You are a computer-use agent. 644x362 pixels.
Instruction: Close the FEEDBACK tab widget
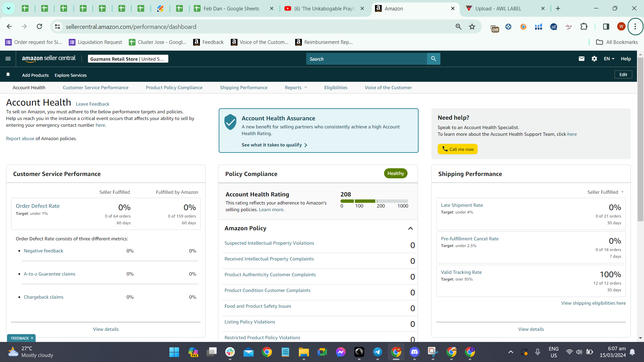tap(32, 338)
